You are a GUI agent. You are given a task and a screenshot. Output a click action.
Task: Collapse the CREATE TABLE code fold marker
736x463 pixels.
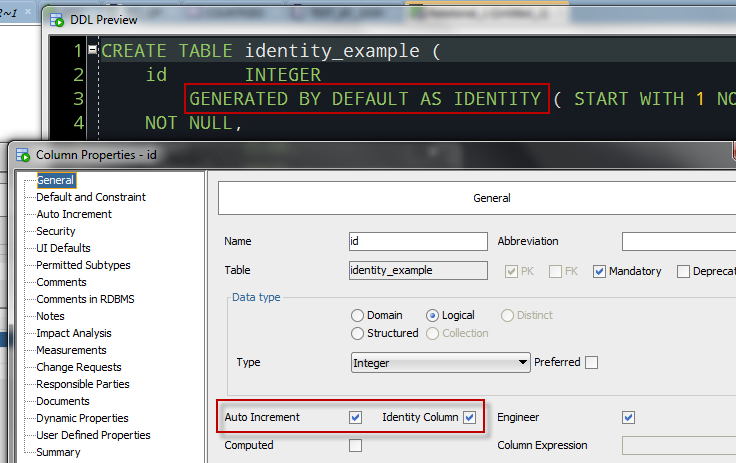92,49
